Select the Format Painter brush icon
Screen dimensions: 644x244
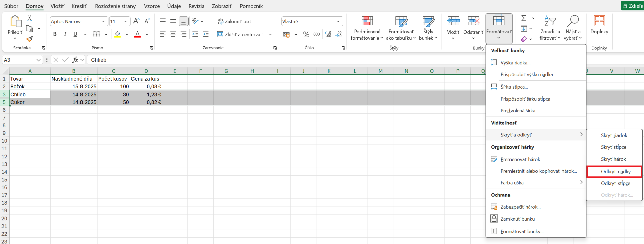pyautogui.click(x=30, y=39)
